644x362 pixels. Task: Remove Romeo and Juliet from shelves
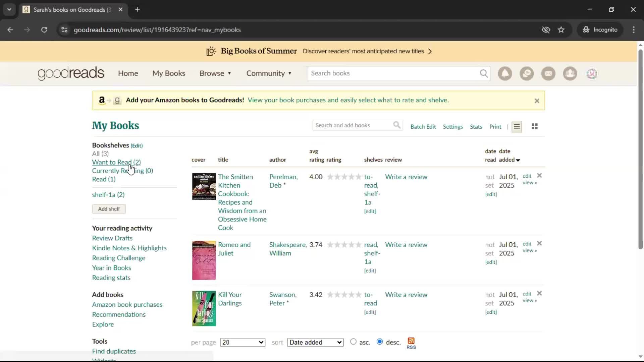tap(539, 243)
